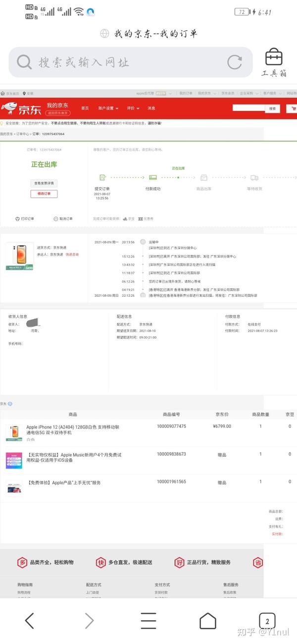Click 我的订单 in the top navigation
This screenshot has width=297, height=644.
pyautogui.click(x=186, y=93)
